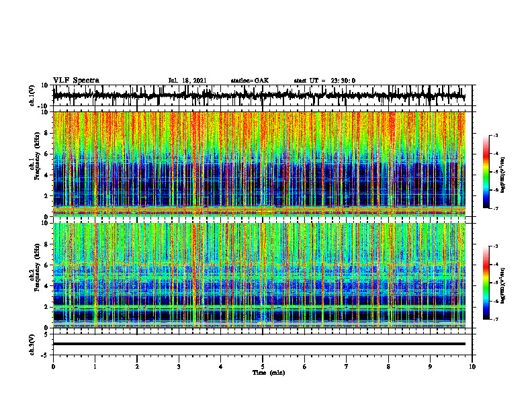Select the ch.1 spectrogram colorbar

coord(486,172)
